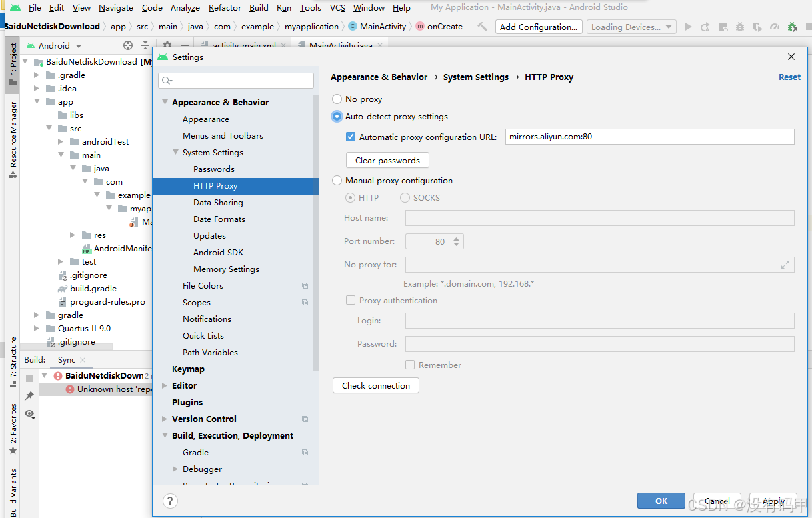
Task: Click the Port number stepper arrows
Action: pyautogui.click(x=457, y=241)
